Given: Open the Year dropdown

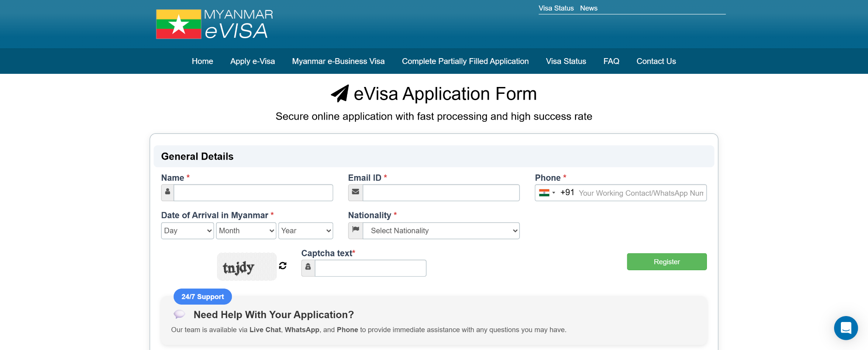Looking at the screenshot, I should coord(305,231).
